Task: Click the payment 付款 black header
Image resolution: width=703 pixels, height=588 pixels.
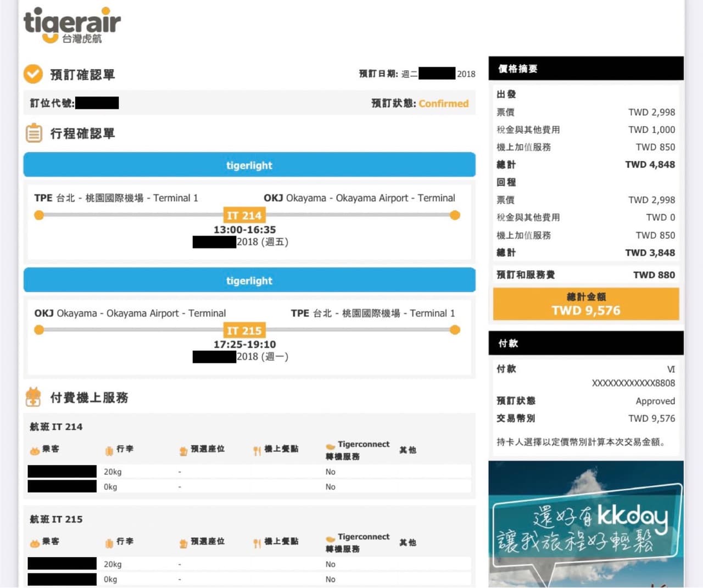Action: coord(586,343)
